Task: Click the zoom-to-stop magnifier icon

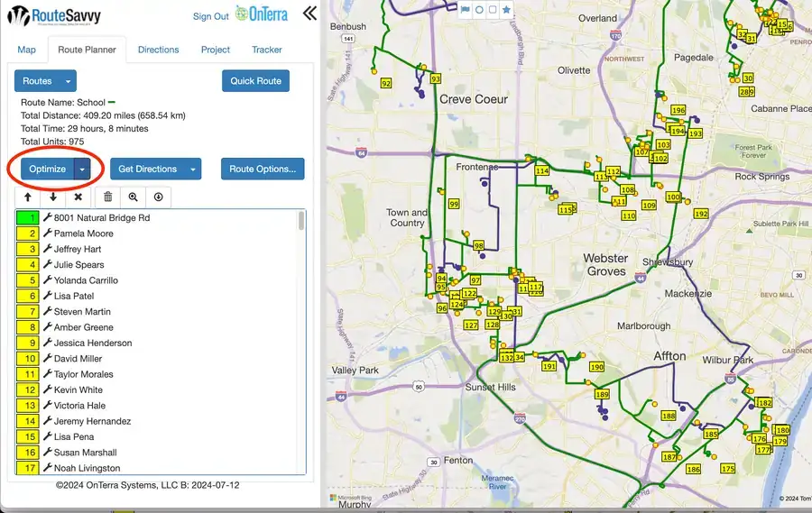Action: tap(134, 197)
